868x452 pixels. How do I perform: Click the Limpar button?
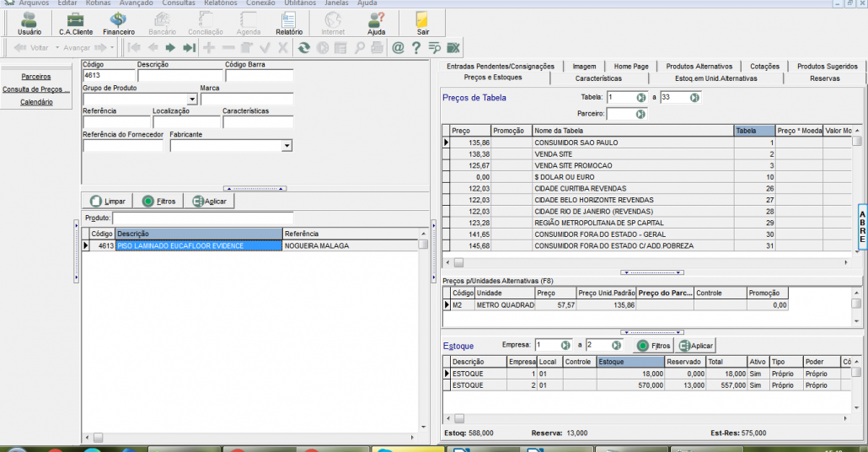coord(107,202)
